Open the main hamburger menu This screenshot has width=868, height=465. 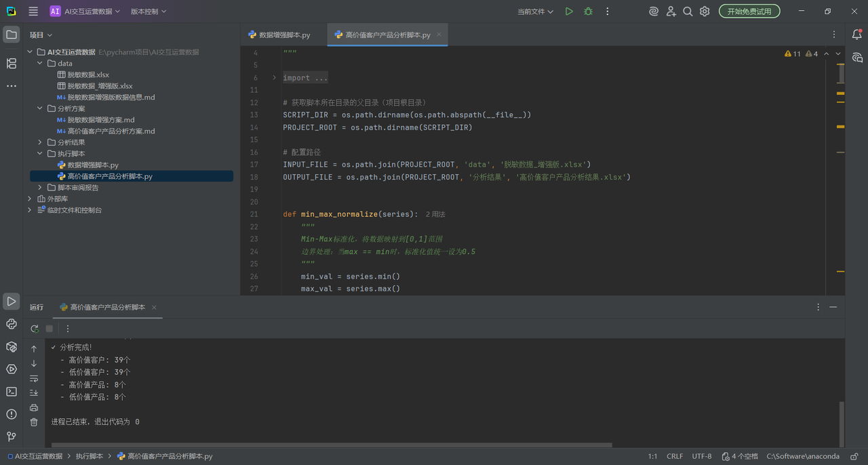[33, 12]
